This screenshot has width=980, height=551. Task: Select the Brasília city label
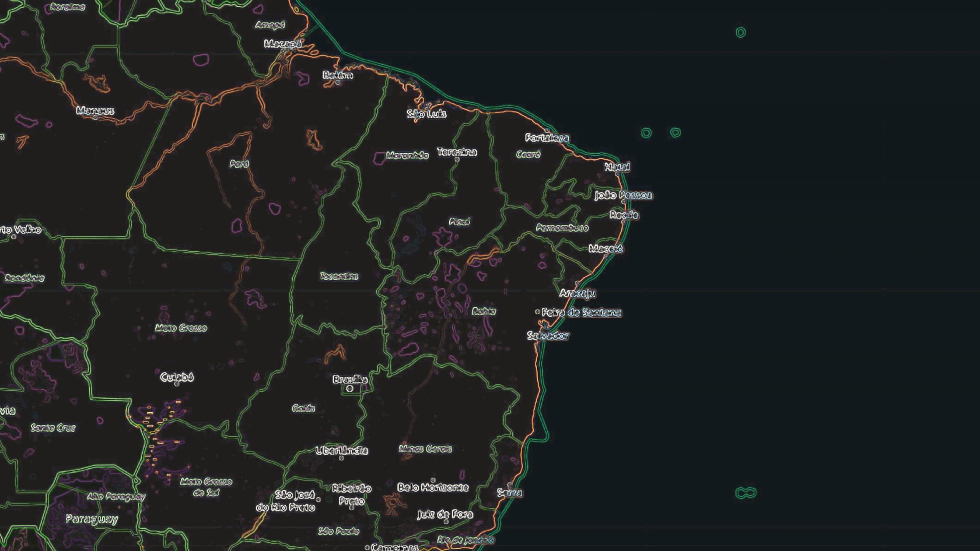[x=350, y=379]
